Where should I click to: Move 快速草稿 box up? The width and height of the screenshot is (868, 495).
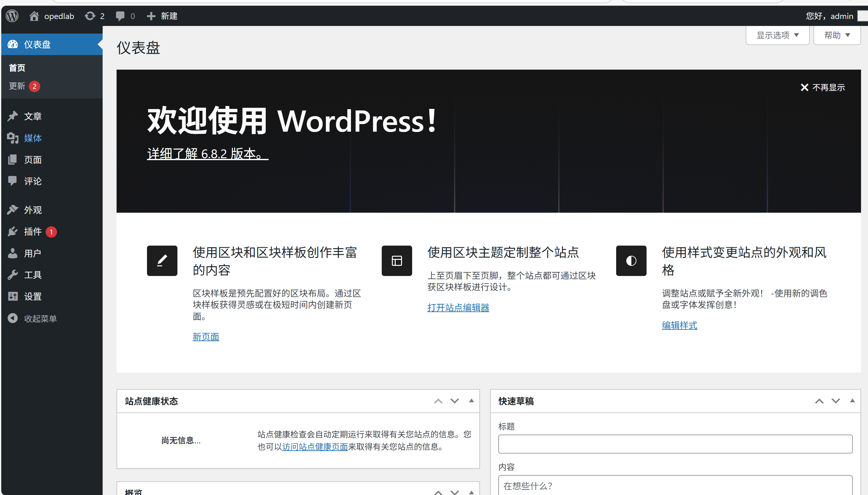point(819,401)
